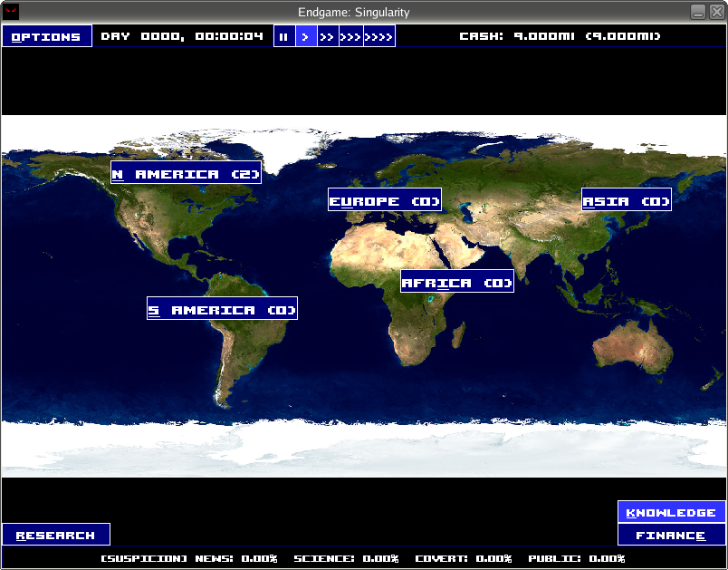The height and width of the screenshot is (570, 728).
Task: Open the Europe region
Action: pos(384,200)
